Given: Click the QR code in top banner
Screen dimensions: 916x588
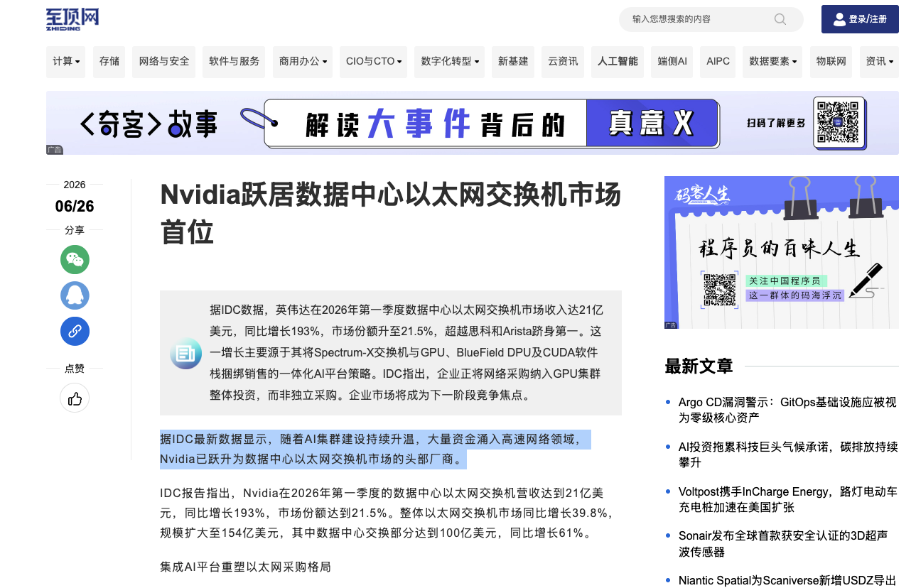Looking at the screenshot, I should pyautogui.click(x=839, y=123).
